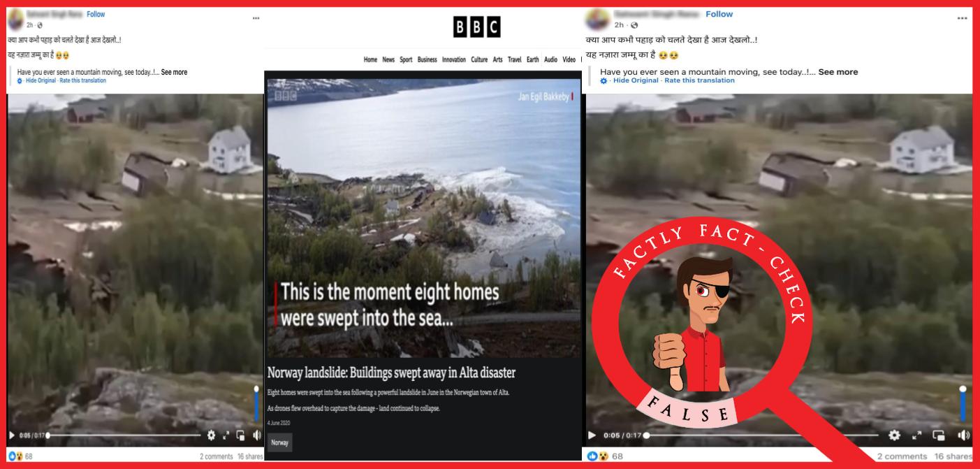Open the three-dots menu on right post
Image resolution: width=980 pixels, height=469 pixels.
tap(963, 18)
